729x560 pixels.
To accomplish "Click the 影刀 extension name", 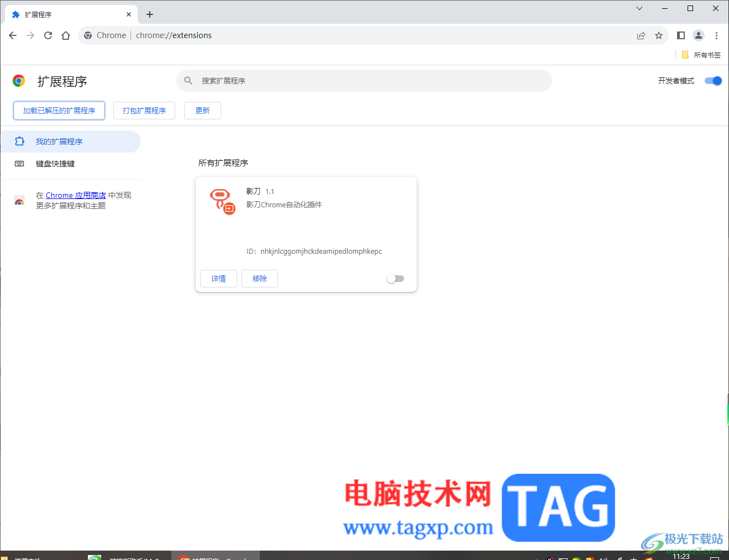I will pos(253,191).
